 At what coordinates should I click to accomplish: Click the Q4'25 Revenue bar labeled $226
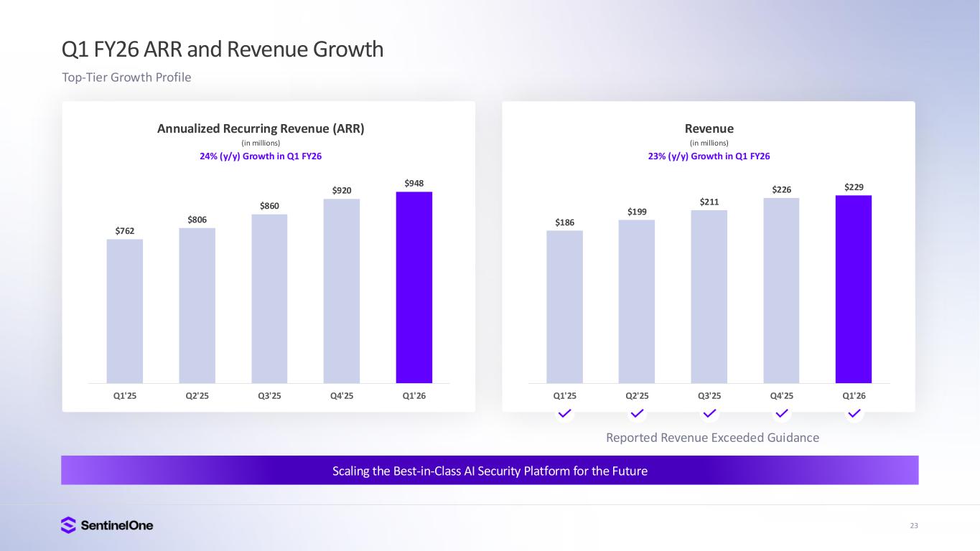pos(781,291)
